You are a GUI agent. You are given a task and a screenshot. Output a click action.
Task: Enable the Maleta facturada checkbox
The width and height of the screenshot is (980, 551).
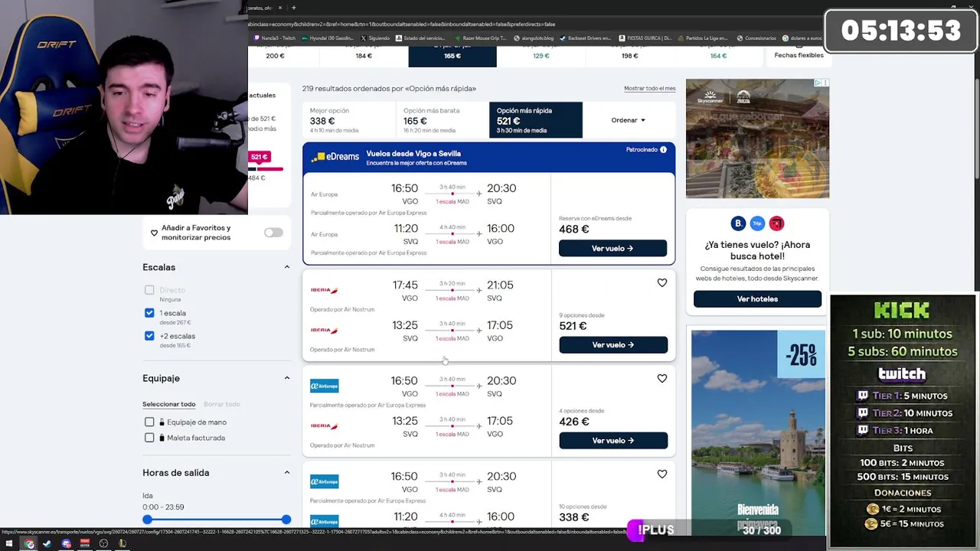[149, 438]
